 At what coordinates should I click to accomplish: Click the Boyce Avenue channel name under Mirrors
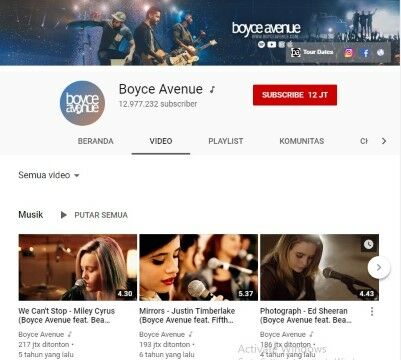(162, 334)
